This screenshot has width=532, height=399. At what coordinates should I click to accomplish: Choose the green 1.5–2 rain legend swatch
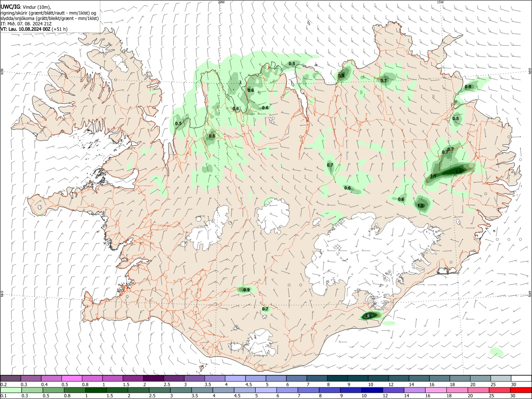click(x=117, y=390)
